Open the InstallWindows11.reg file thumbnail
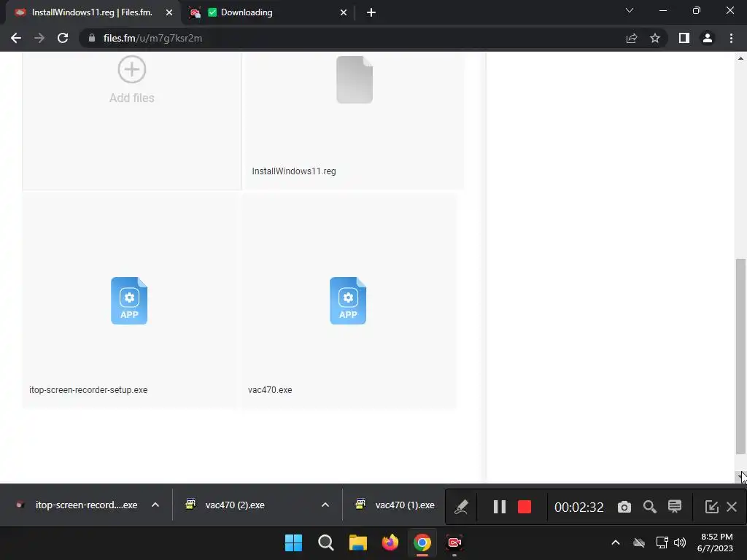The height and width of the screenshot is (560, 747). click(355, 79)
